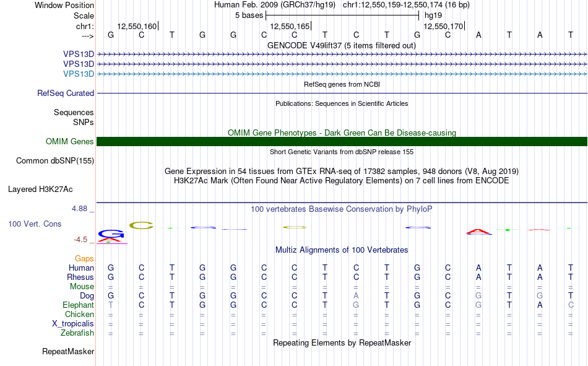Select the chr1: ruler label

(85, 26)
